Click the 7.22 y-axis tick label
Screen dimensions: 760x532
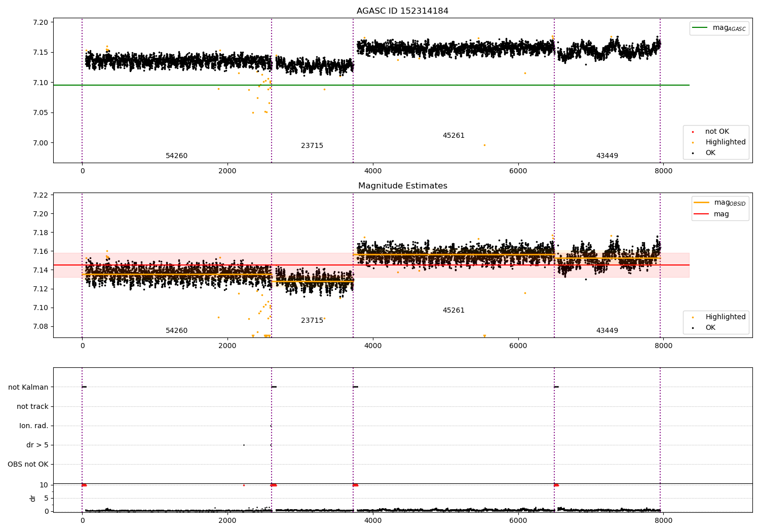click(41, 196)
